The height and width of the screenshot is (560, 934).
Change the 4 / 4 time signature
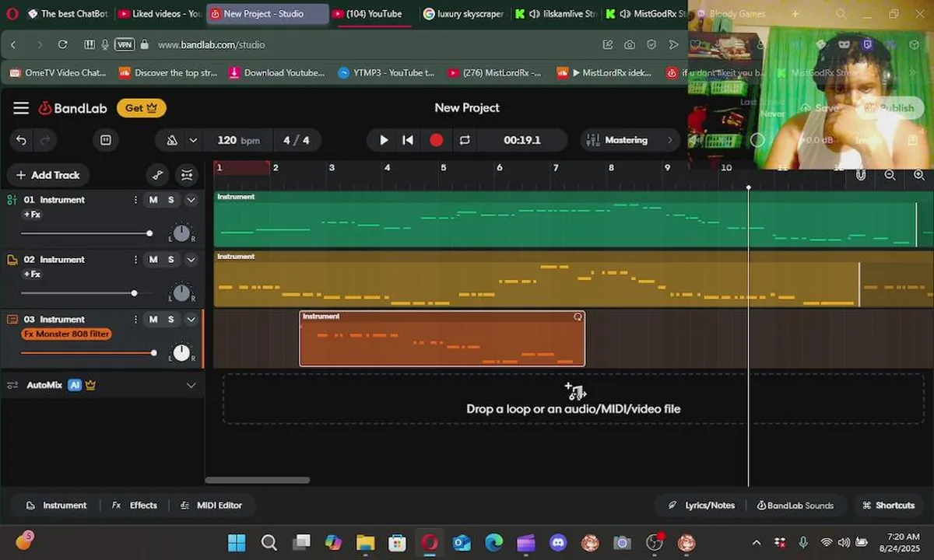coord(296,140)
